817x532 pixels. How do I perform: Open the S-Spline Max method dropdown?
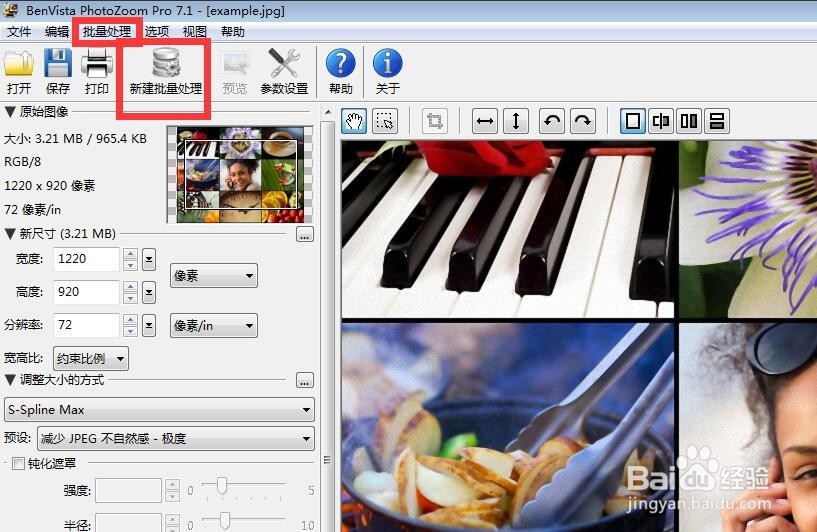tap(159, 410)
